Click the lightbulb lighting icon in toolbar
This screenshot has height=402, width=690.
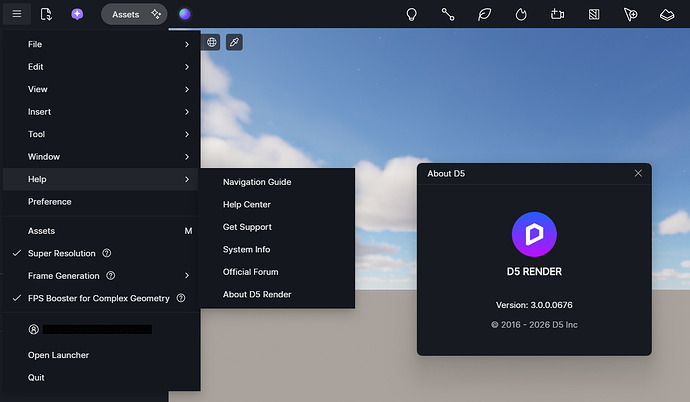point(411,14)
